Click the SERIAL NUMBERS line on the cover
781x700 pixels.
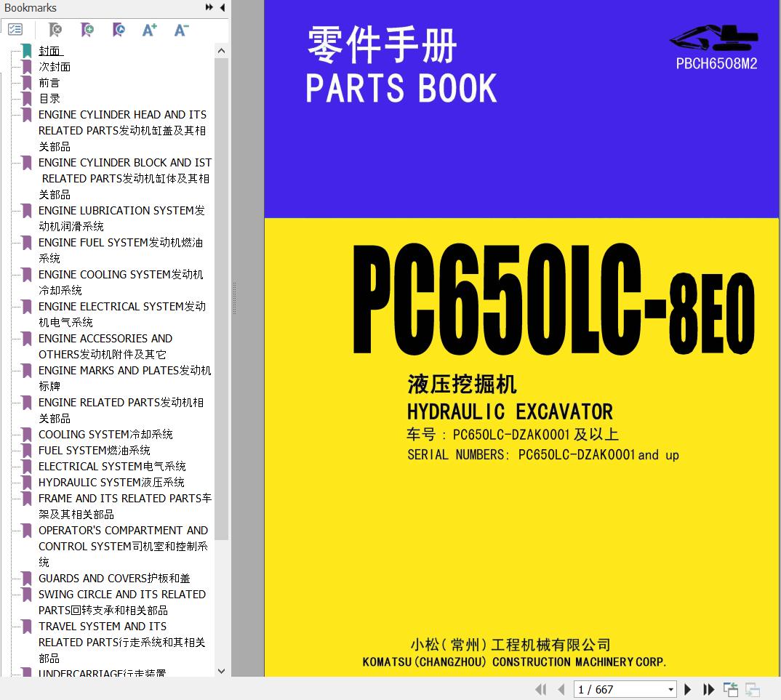pos(543,454)
